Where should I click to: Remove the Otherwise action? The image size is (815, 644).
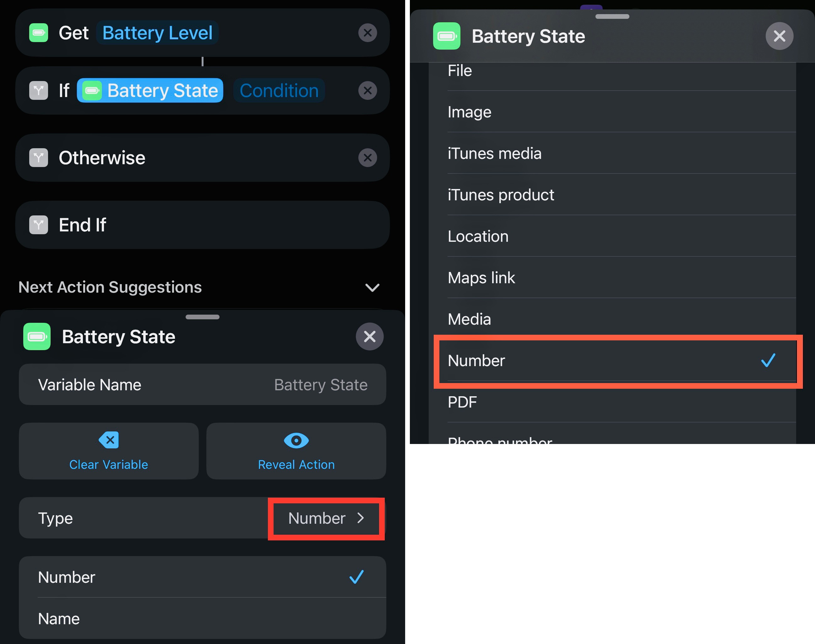tap(367, 158)
